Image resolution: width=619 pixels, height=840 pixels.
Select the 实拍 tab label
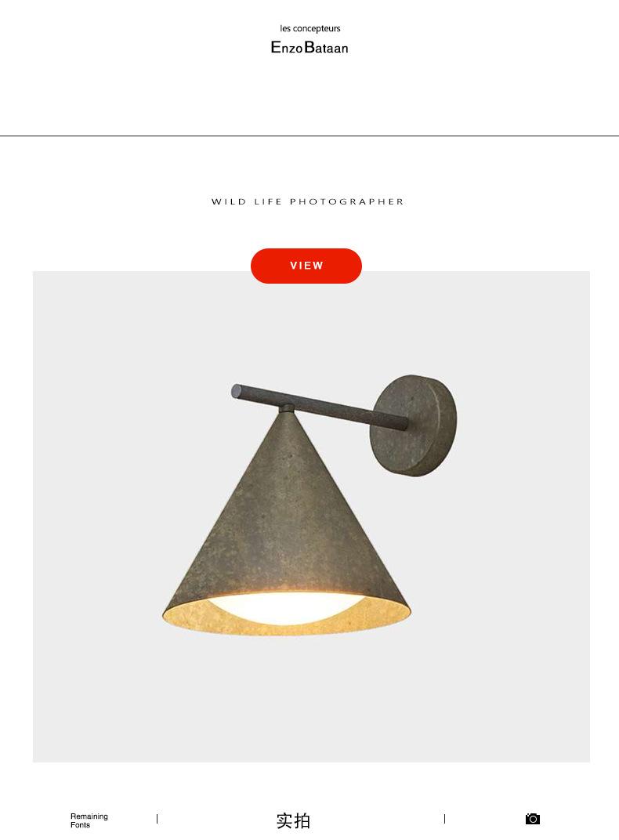(x=293, y=820)
